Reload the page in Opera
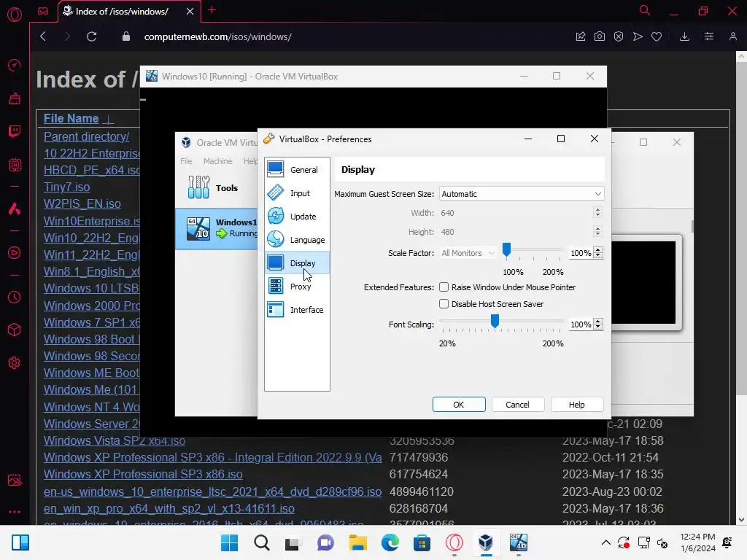The height and width of the screenshot is (560, 747). [91, 36]
